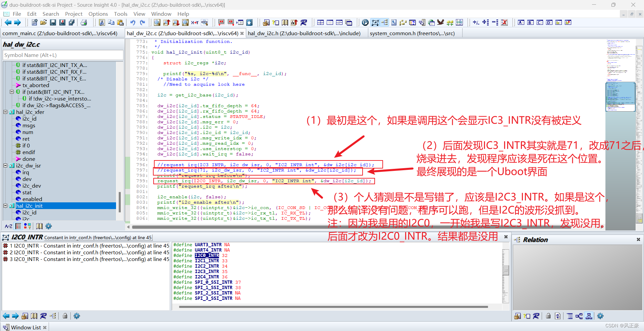Screen dimensions: 644x331
Task: Print the file using printer icon
Action: coord(84,22)
